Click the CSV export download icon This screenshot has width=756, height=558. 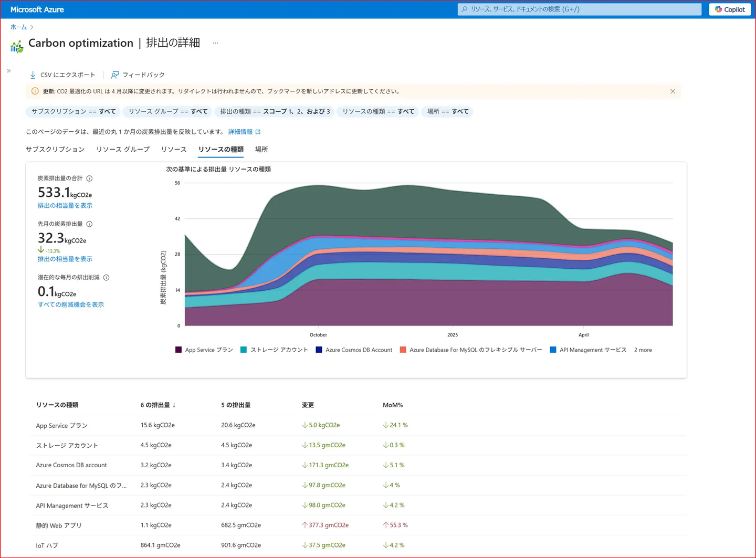point(33,75)
